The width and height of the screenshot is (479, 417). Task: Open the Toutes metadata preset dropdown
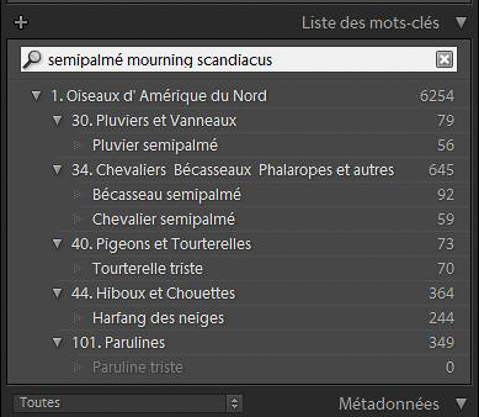(127, 403)
